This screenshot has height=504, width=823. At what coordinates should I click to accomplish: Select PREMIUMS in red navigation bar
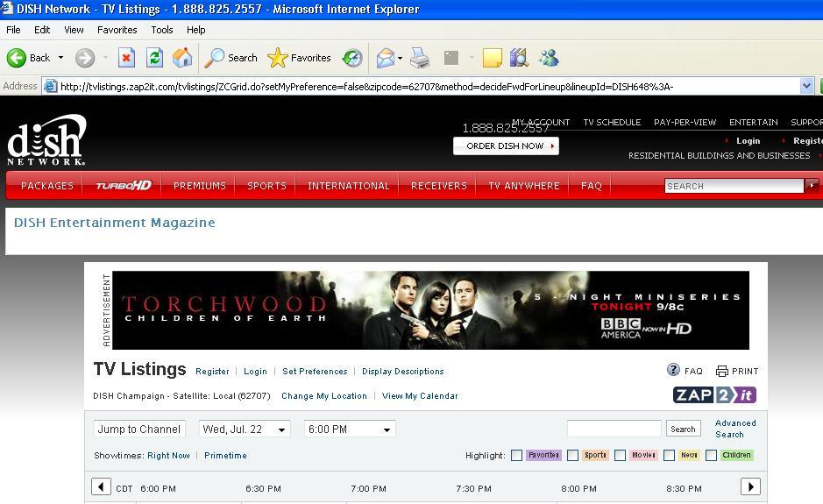pyautogui.click(x=200, y=186)
